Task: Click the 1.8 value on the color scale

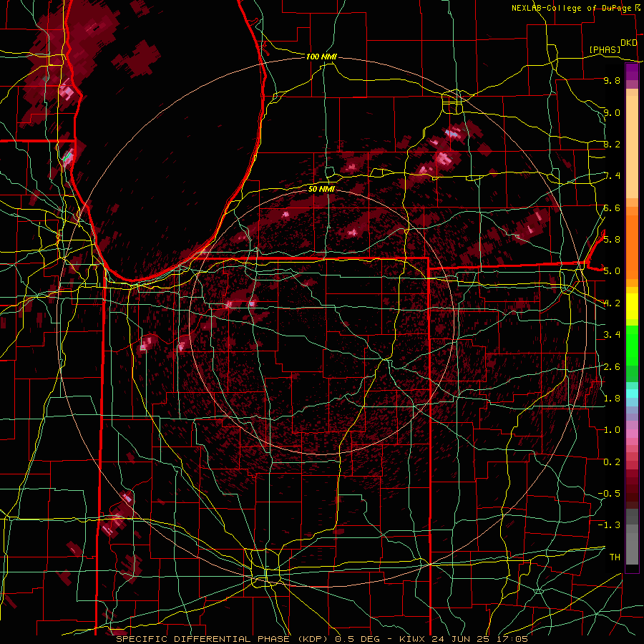Action: coord(612,398)
